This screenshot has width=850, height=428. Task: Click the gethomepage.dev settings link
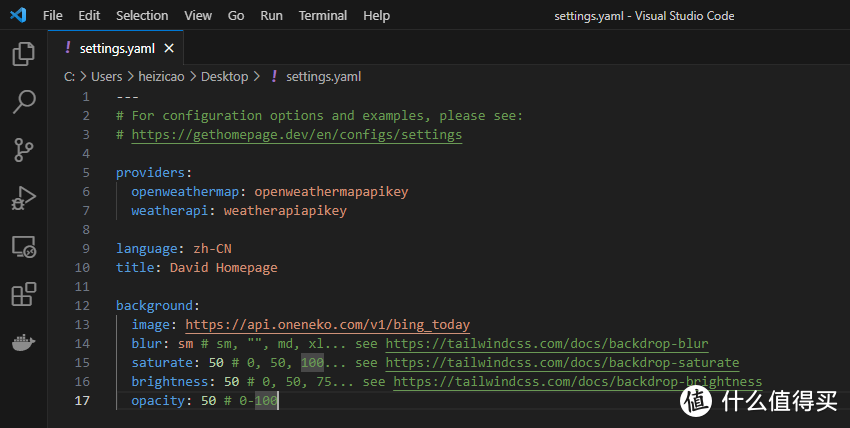pos(296,134)
